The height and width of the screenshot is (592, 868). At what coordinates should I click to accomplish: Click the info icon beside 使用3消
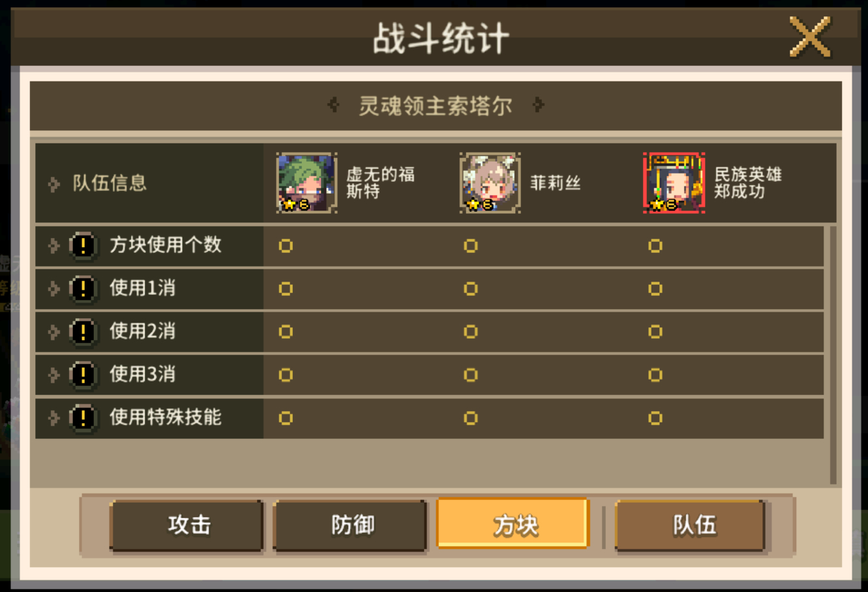[x=83, y=375]
